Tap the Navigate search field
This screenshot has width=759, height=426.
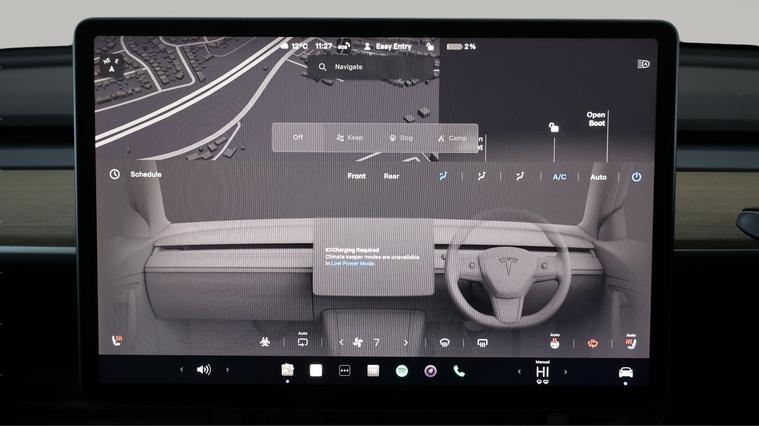coord(370,67)
